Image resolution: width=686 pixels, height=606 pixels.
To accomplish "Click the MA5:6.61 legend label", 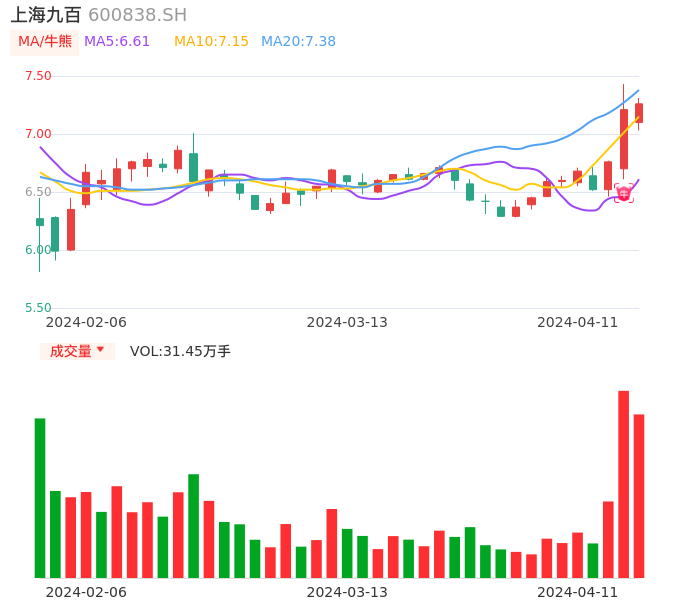I will click(117, 42).
